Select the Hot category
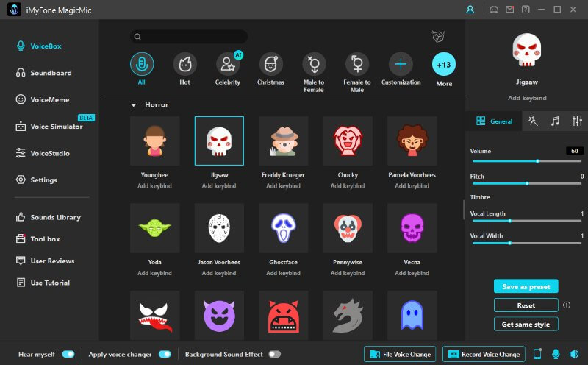This screenshot has width=588, height=365. pos(184,64)
